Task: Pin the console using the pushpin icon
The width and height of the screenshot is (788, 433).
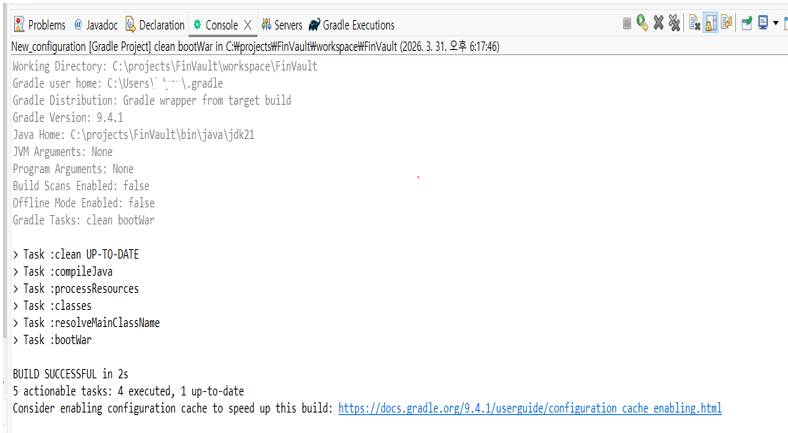Action: click(x=747, y=23)
